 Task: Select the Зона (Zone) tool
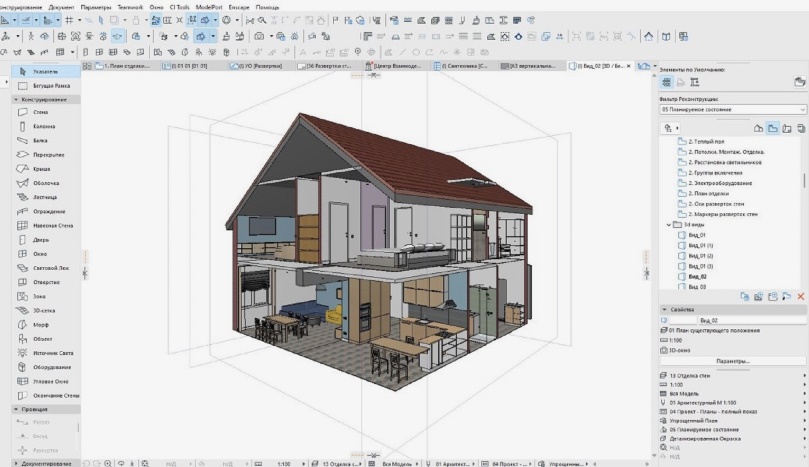click(x=45, y=296)
